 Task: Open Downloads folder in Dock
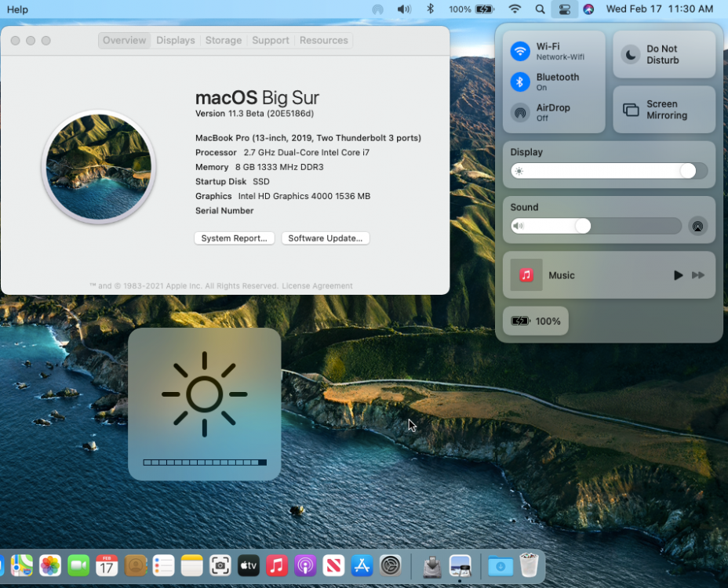(500, 566)
